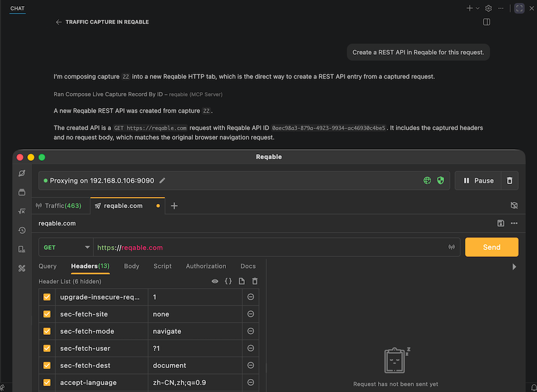The image size is (537, 392).
Task: Save the reqable.com API with disk icon
Action: (501, 223)
